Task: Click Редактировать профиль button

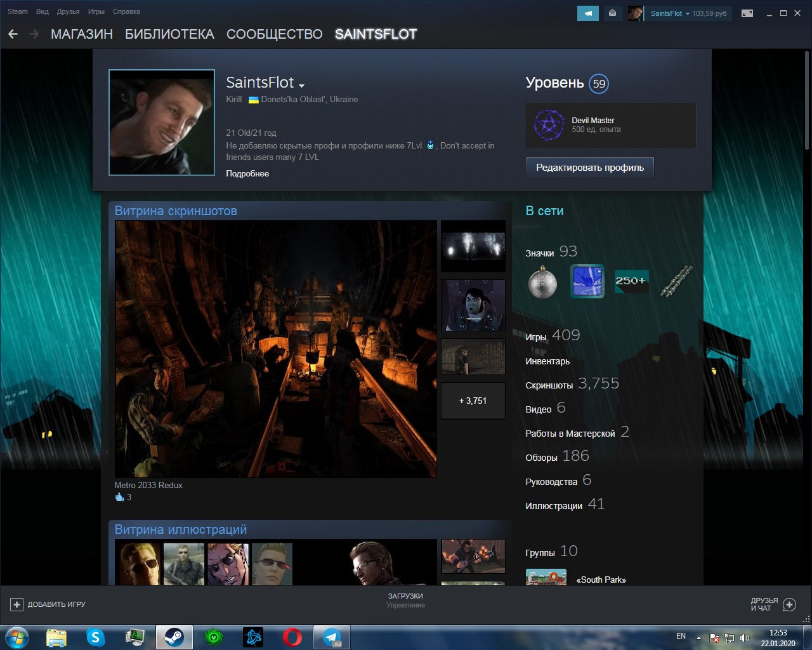Action: pos(590,168)
